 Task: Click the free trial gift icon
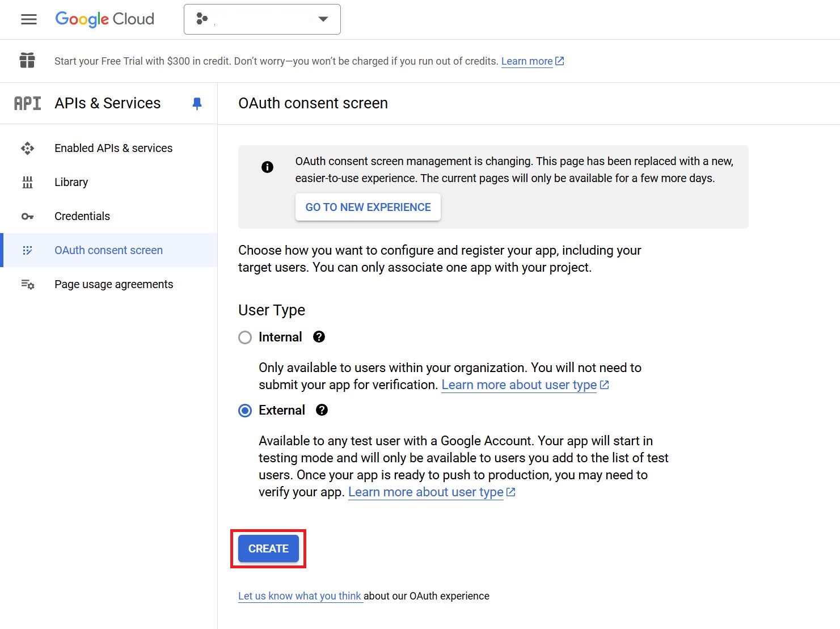point(27,61)
